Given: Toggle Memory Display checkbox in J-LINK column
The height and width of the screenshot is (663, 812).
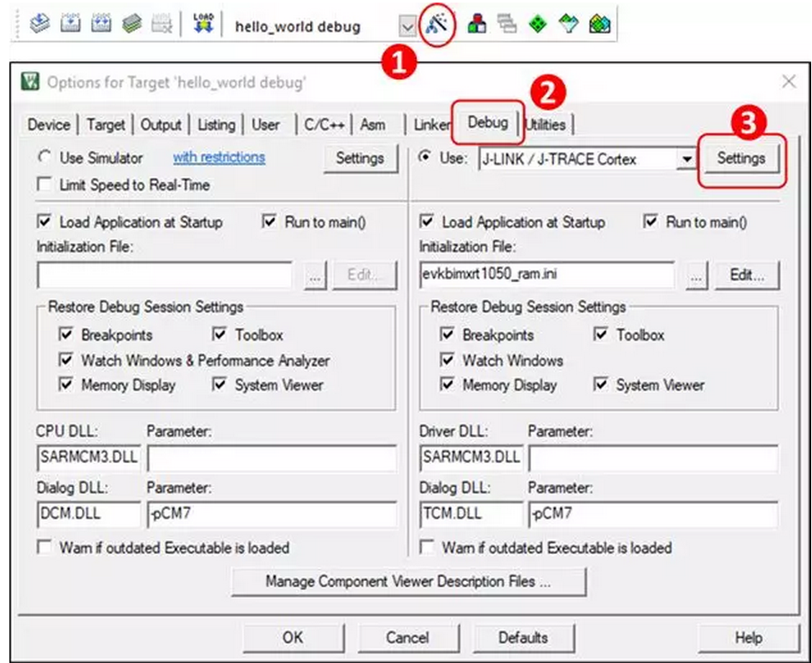Looking at the screenshot, I should [x=447, y=384].
